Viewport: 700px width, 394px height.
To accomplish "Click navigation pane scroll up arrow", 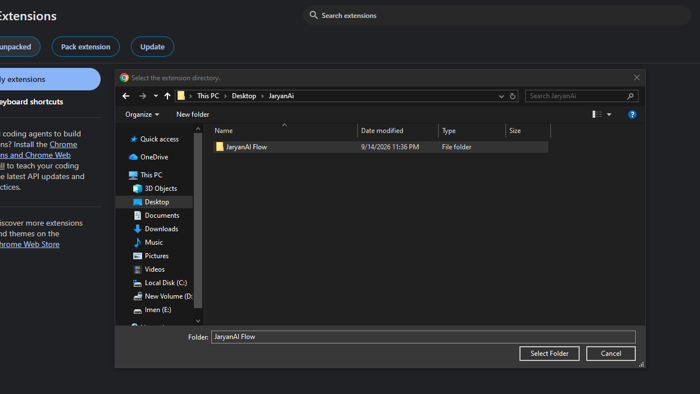I will pyautogui.click(x=198, y=129).
